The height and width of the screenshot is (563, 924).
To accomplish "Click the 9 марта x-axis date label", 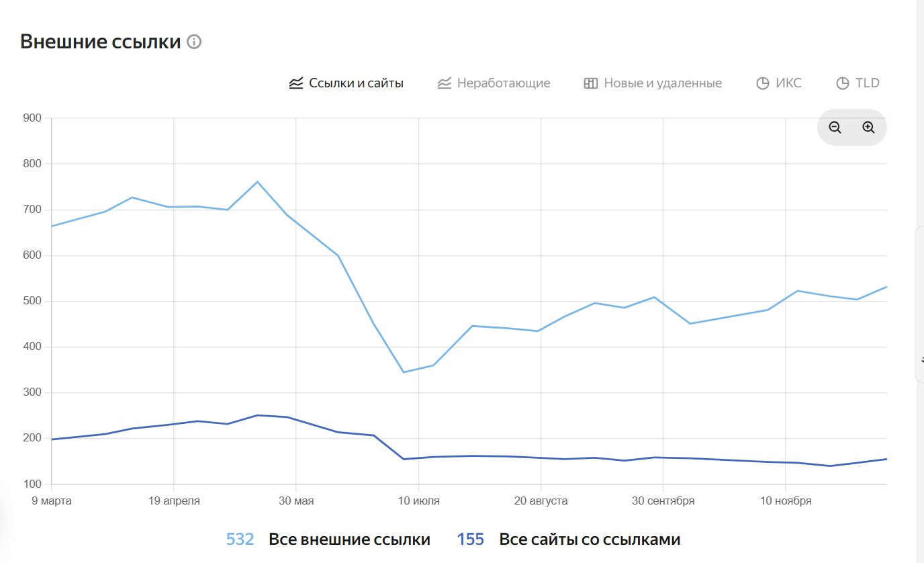I will pyautogui.click(x=52, y=501).
